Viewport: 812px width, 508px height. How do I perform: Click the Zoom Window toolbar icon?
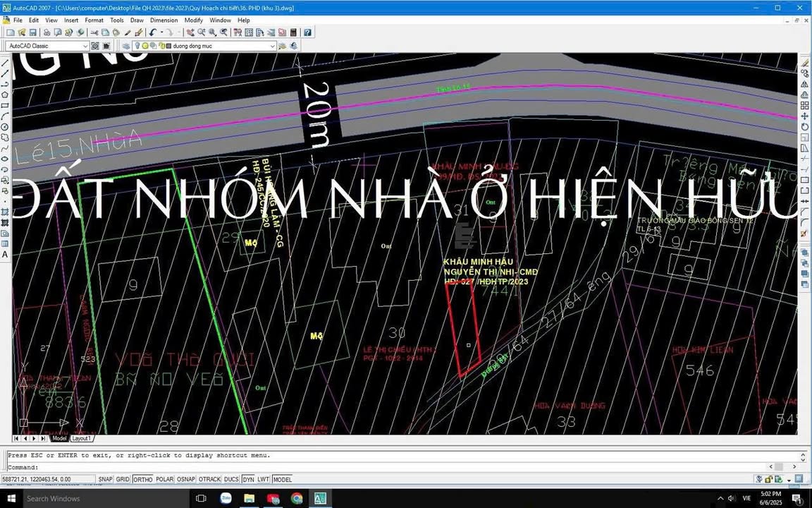212,32
